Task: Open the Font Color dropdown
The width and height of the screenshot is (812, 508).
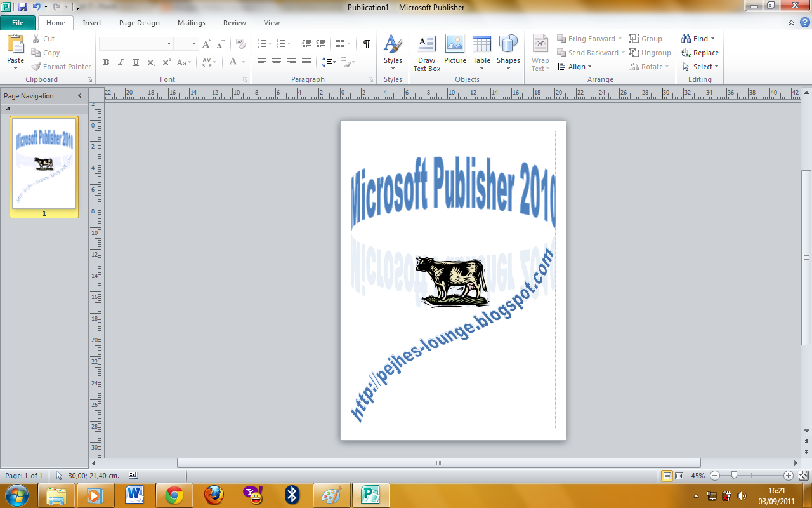Action: (237, 62)
